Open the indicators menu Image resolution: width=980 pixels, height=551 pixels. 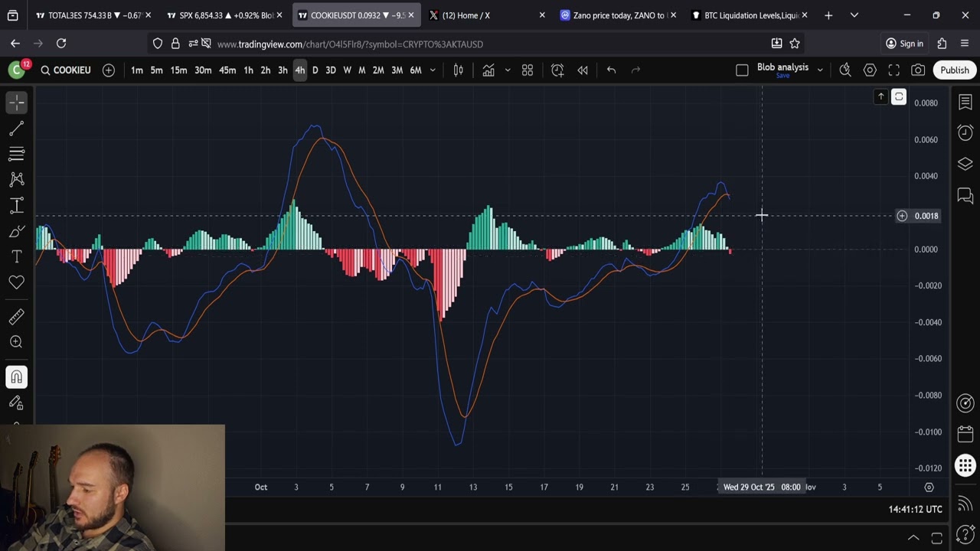tap(488, 70)
